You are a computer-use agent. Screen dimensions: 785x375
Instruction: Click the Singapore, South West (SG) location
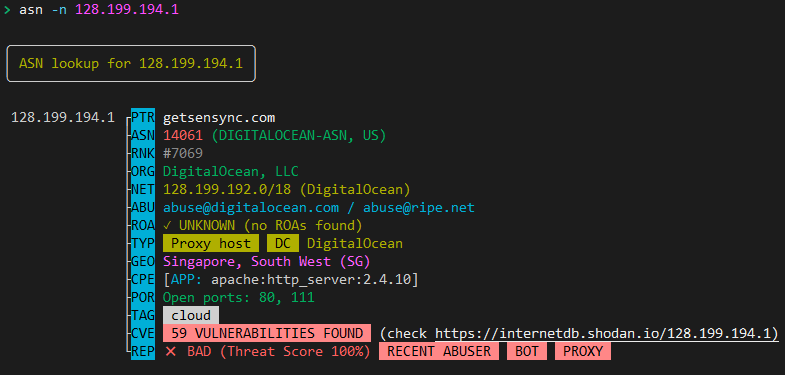coord(266,261)
